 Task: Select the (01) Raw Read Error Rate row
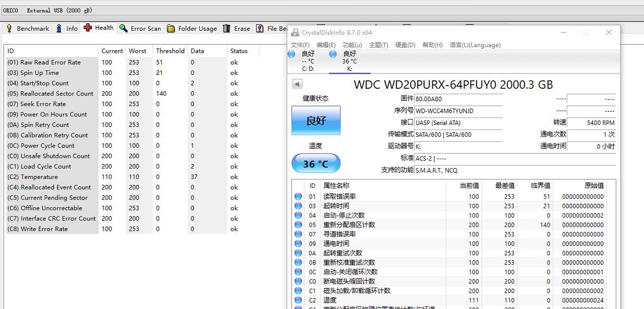[x=132, y=62]
